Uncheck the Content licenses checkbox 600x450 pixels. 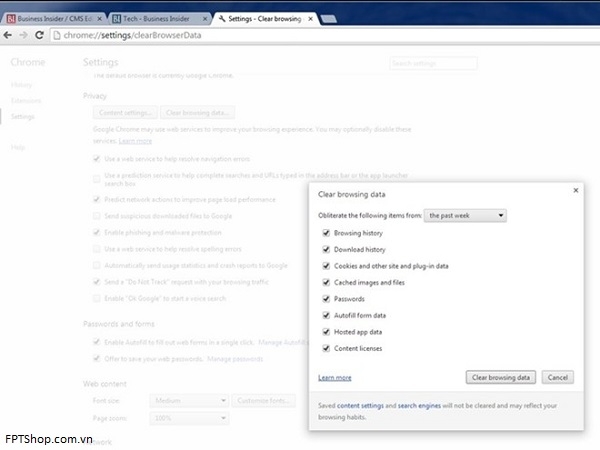(326, 348)
